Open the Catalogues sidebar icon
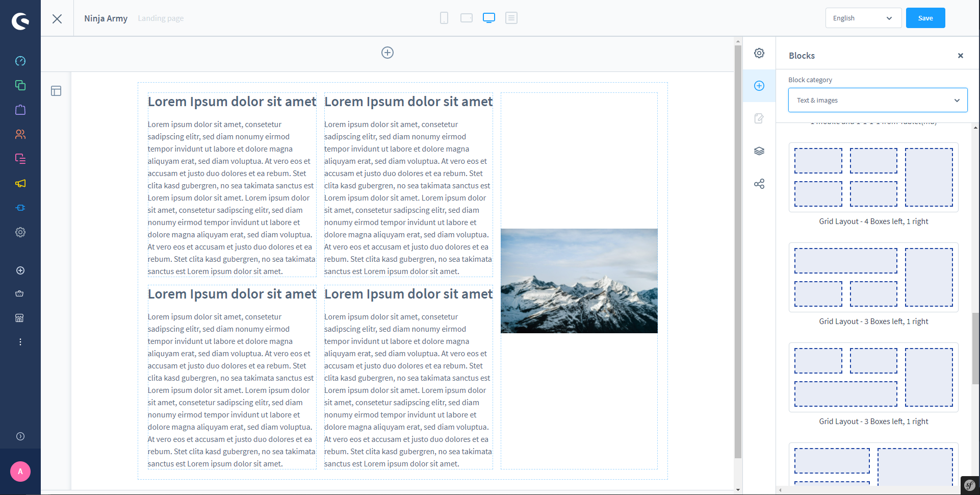 pos(20,85)
